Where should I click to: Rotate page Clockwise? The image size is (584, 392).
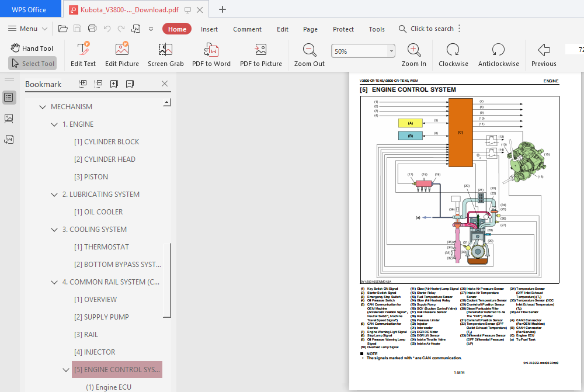pyautogui.click(x=453, y=54)
